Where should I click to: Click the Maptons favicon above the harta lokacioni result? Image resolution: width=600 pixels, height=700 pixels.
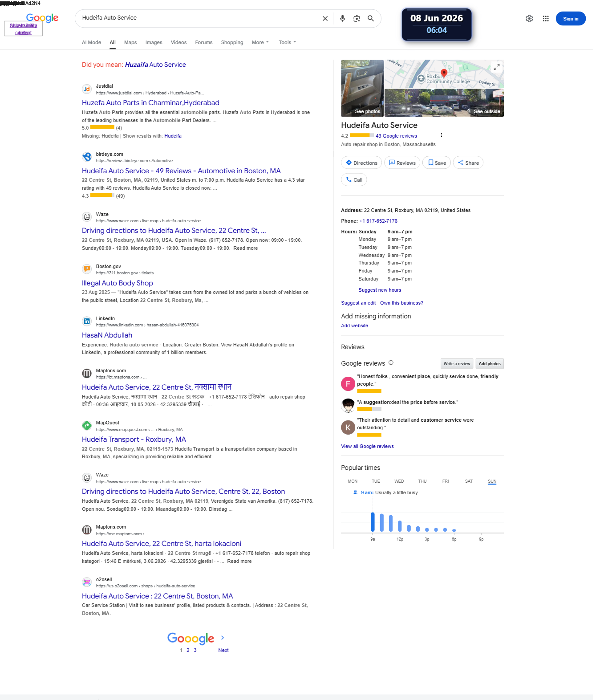pos(87,530)
